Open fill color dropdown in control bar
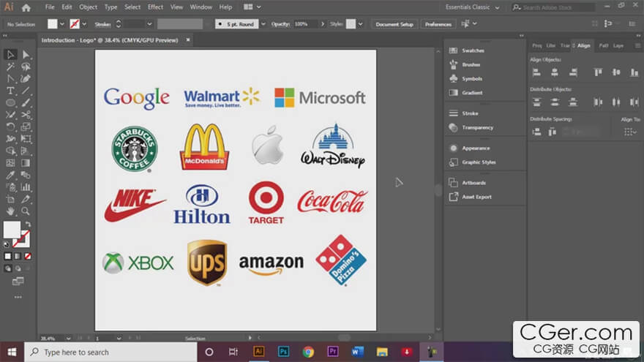 point(62,24)
